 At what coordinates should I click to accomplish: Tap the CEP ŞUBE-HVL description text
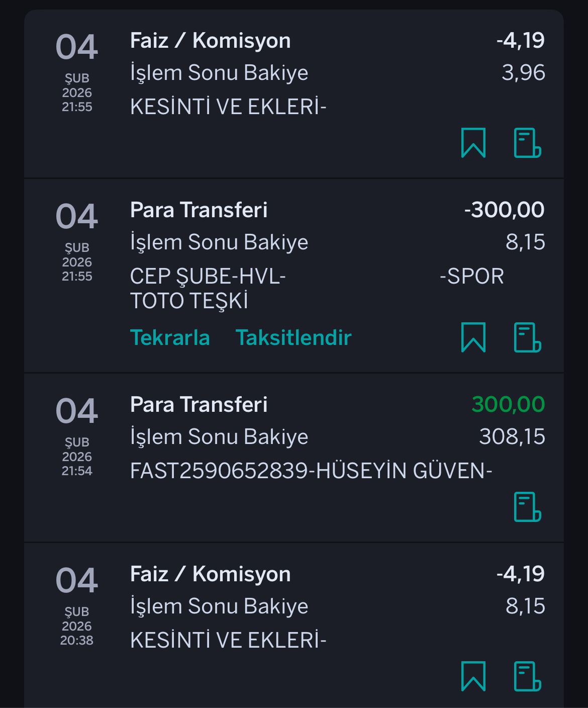(208, 276)
